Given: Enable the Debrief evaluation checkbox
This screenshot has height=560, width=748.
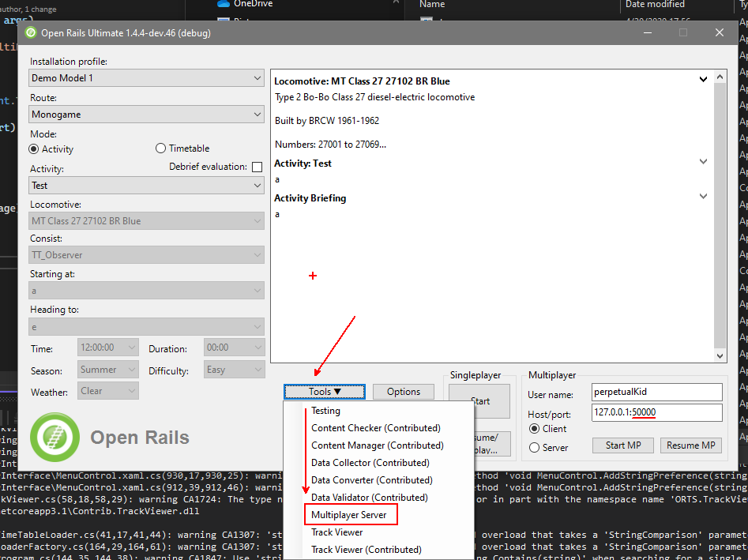Looking at the screenshot, I should 257,167.
